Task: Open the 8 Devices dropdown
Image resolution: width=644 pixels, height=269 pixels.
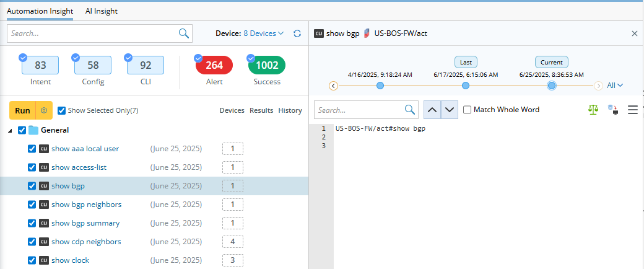Action: pos(264,33)
